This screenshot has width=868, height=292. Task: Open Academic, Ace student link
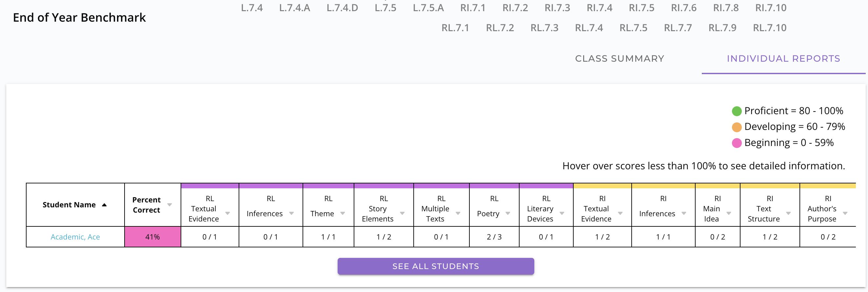(75, 237)
